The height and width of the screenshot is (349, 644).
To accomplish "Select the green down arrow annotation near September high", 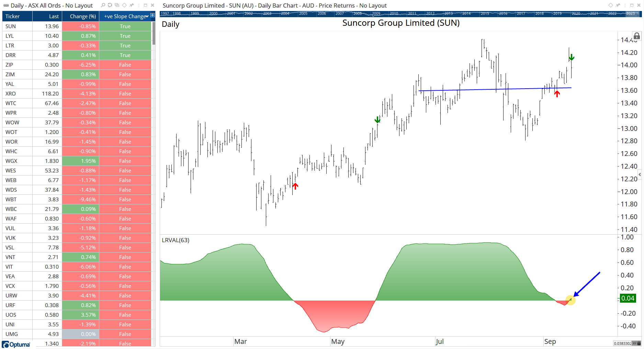I will pyautogui.click(x=571, y=57).
